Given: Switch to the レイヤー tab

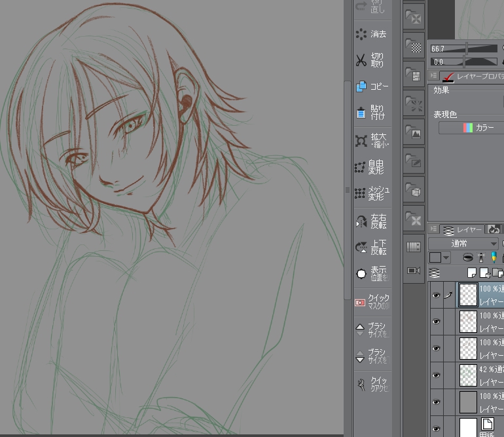Looking at the screenshot, I should point(462,229).
